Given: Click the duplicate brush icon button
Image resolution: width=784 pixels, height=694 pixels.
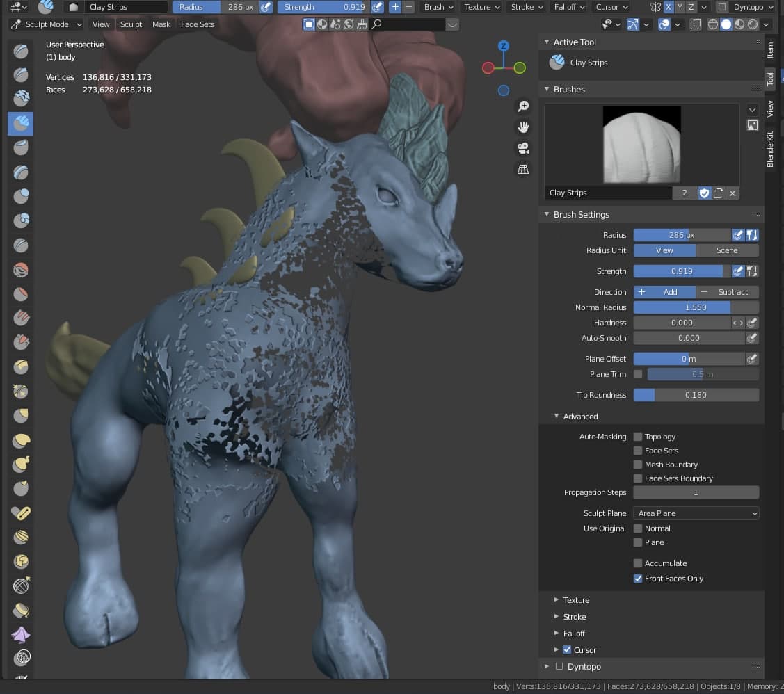Looking at the screenshot, I should click(x=719, y=193).
